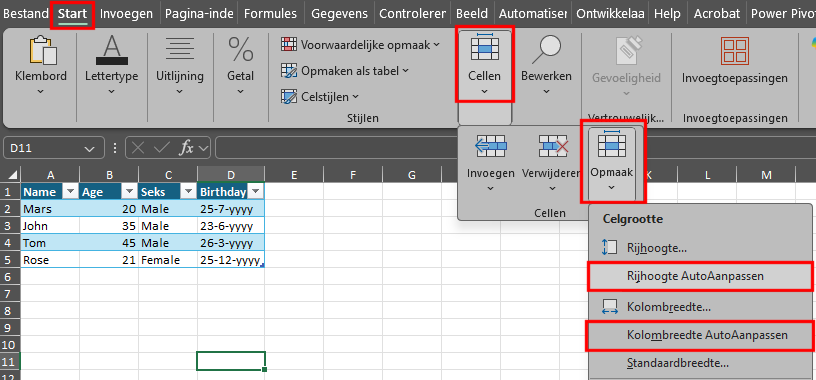The image size is (816, 380).
Task: Select the Age value 45
Action: (x=109, y=243)
